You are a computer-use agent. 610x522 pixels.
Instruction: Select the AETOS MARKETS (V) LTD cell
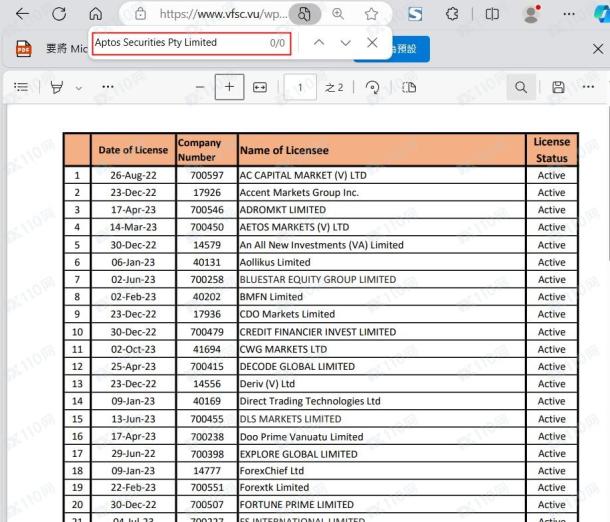[382, 227]
